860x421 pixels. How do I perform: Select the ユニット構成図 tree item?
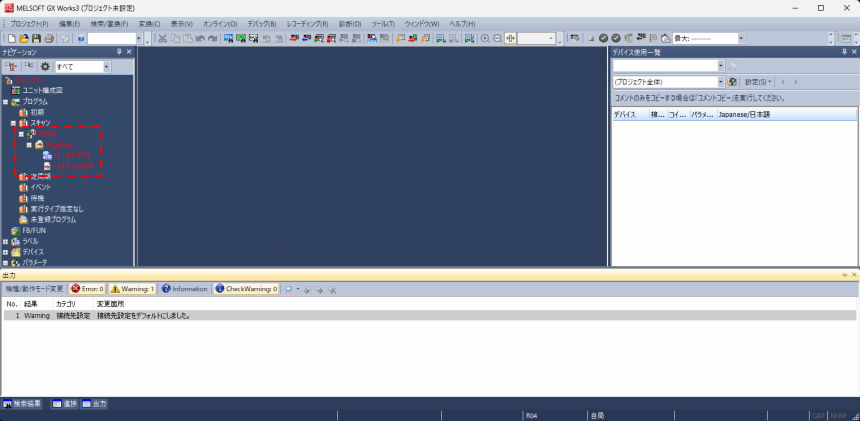(x=42, y=90)
